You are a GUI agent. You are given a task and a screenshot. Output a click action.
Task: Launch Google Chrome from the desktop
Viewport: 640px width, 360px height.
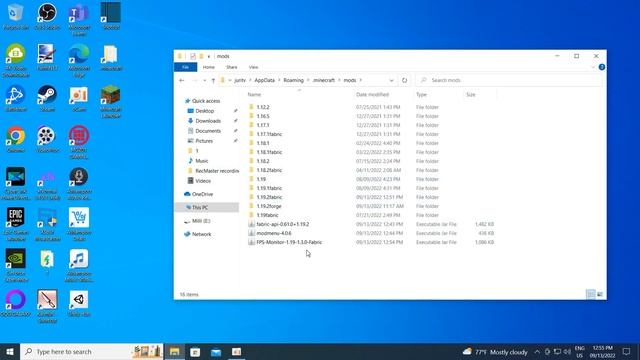[16, 139]
